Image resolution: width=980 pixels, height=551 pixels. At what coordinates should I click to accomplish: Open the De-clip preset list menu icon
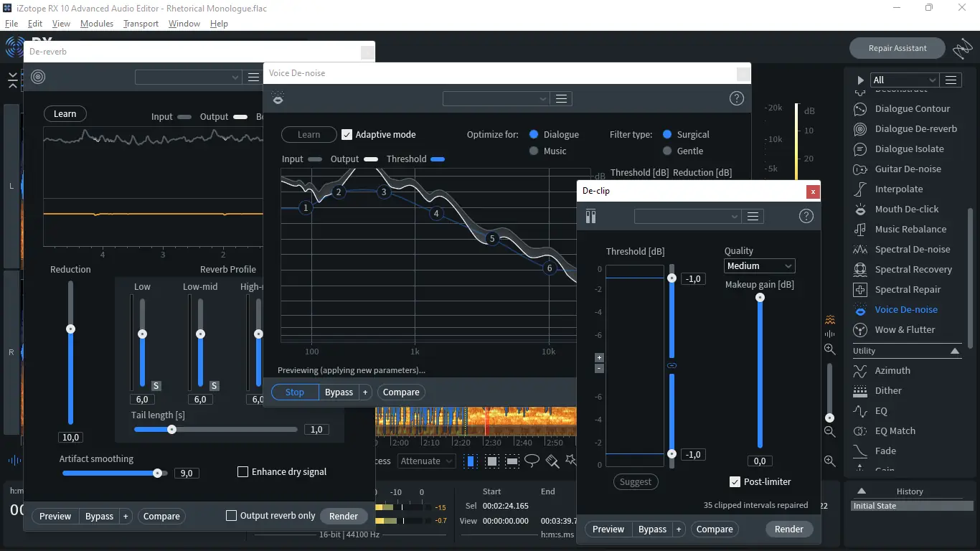753,217
